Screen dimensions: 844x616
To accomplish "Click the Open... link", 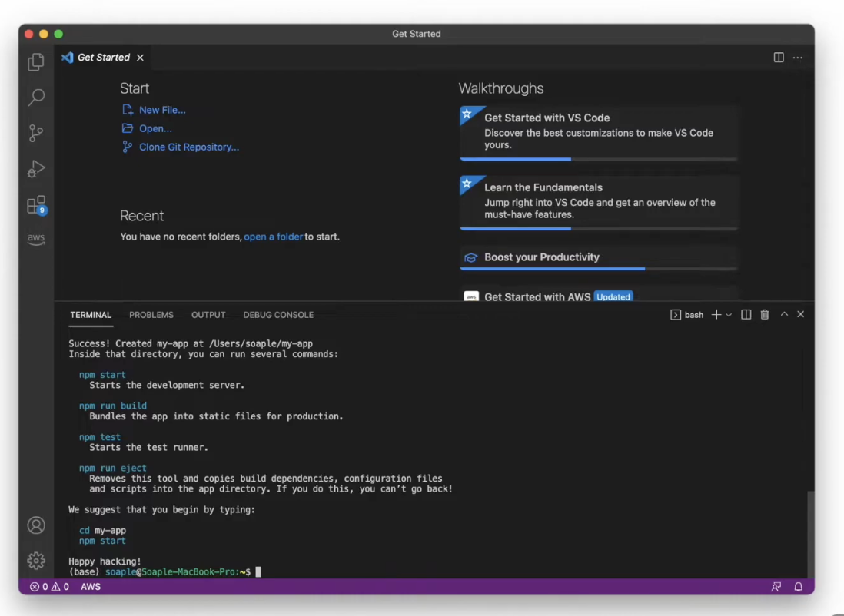I will point(155,128).
